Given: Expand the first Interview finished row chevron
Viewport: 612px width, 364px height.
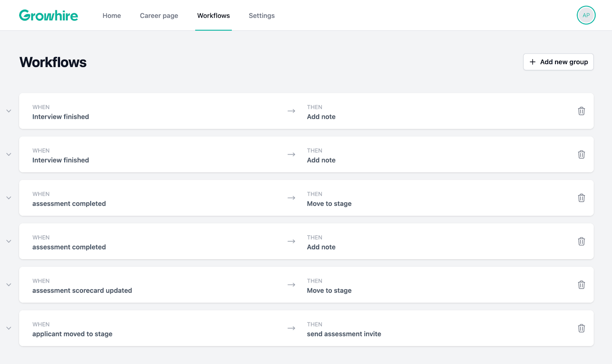Looking at the screenshot, I should click(x=9, y=111).
